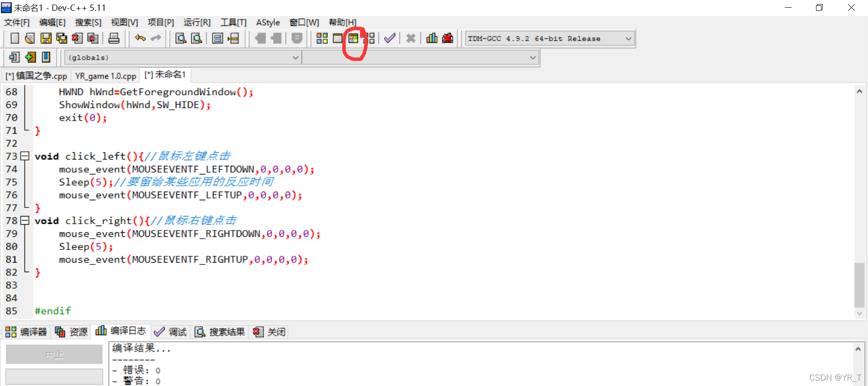This screenshot has width=868, height=386.
Task: Open the 资源 bottom panel tab
Action: (71, 332)
